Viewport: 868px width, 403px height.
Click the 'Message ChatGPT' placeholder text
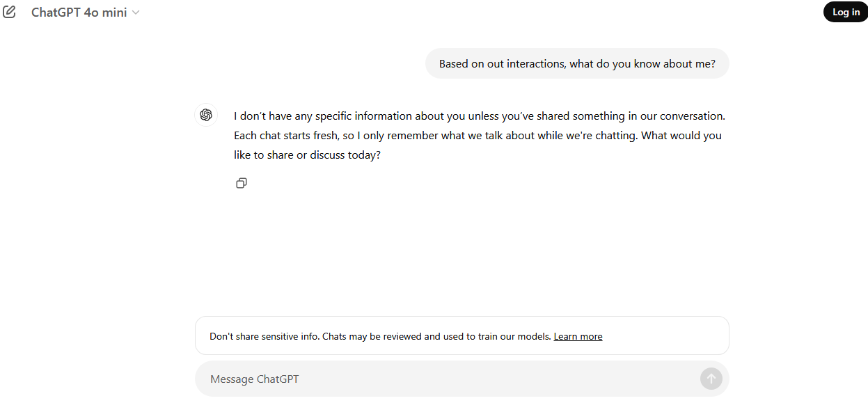point(255,379)
